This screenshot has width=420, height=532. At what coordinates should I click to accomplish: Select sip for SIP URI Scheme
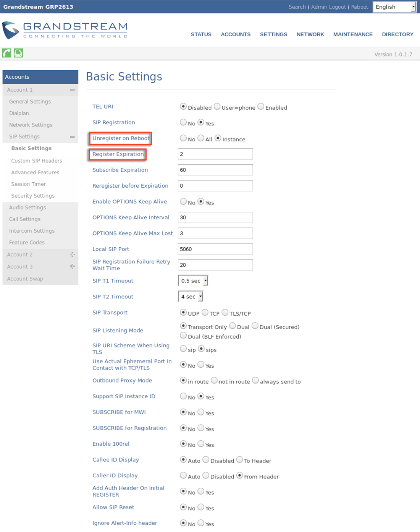(183, 349)
